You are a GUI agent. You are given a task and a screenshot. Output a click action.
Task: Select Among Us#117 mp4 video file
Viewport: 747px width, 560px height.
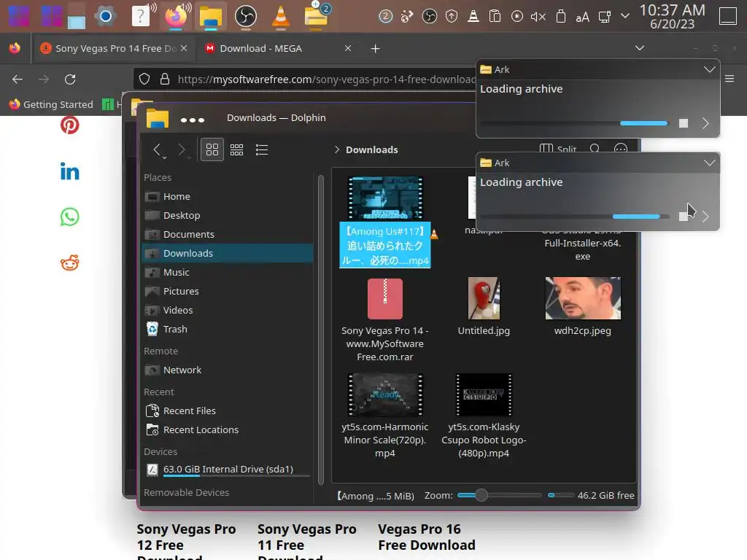[x=385, y=222]
